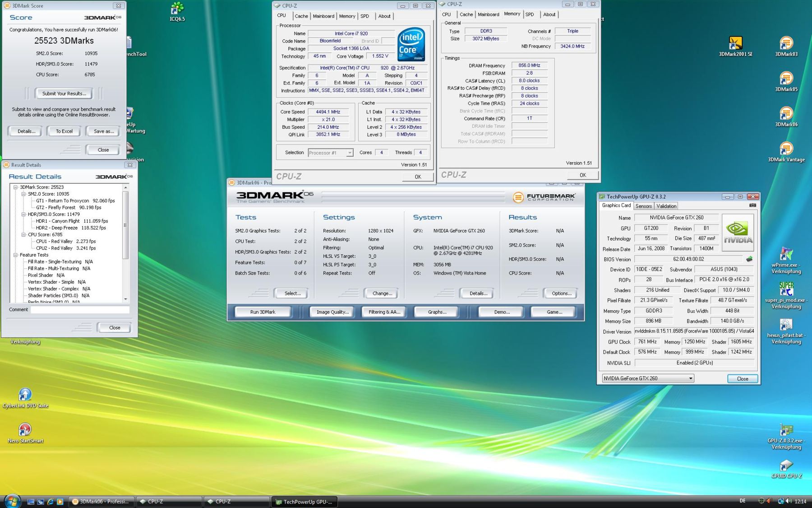The width and height of the screenshot is (812, 508).
Task: Click the Graphs... button in 3DMark06
Action: 437,312
